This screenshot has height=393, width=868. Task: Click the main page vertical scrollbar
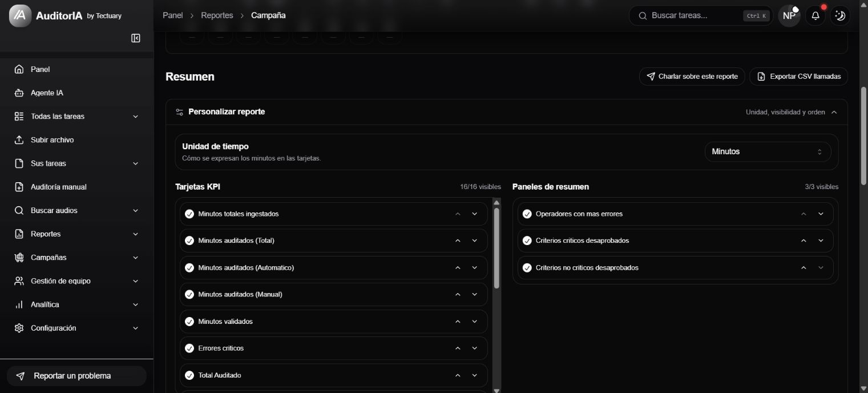[864, 136]
